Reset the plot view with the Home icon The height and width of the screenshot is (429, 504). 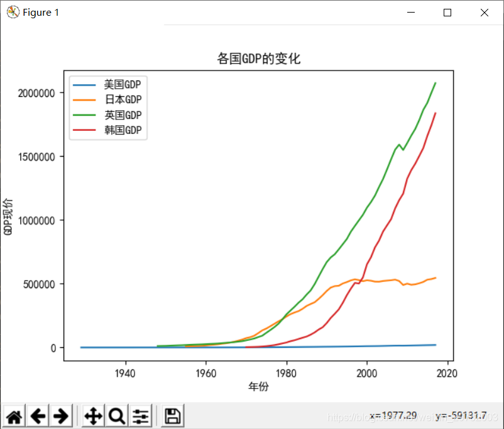[14, 416]
